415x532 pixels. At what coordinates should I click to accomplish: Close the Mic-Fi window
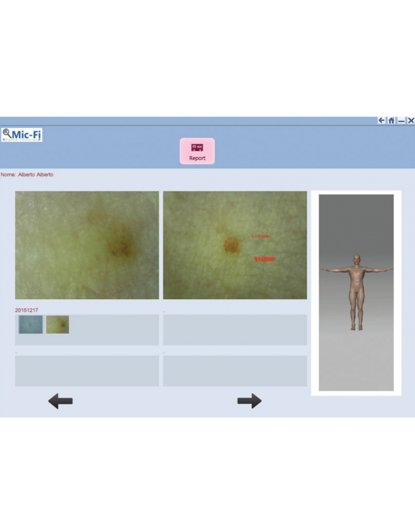[411, 121]
